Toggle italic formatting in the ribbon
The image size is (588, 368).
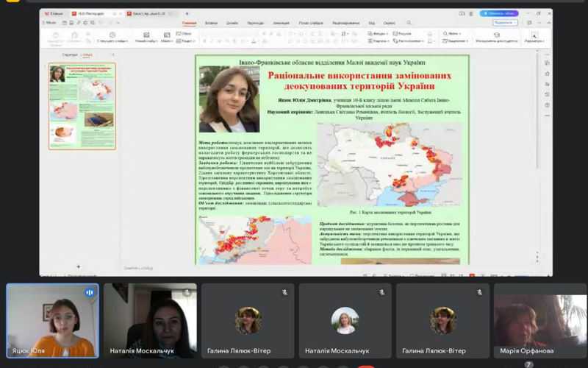(x=212, y=41)
